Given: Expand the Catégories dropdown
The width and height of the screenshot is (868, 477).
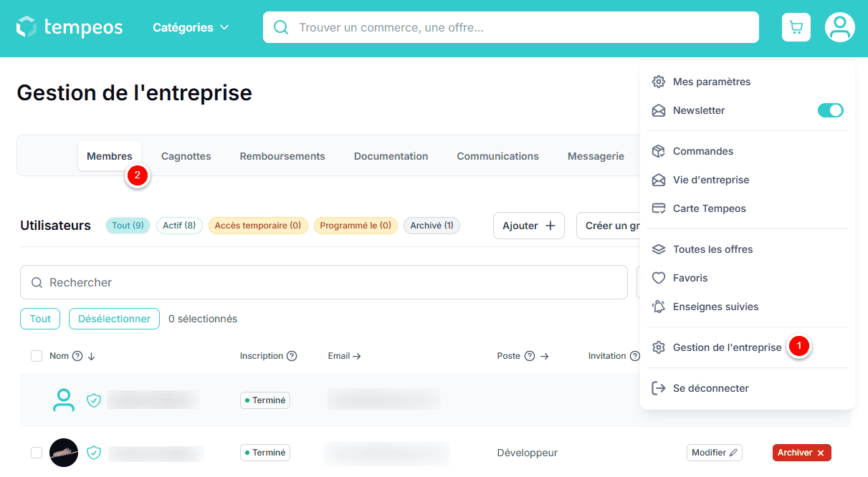Looking at the screenshot, I should click(x=191, y=27).
